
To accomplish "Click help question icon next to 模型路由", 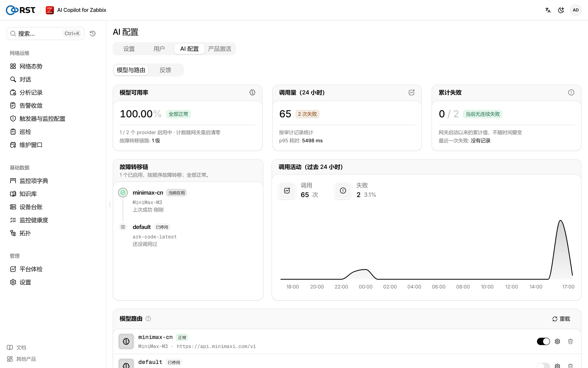I will [x=148, y=319].
